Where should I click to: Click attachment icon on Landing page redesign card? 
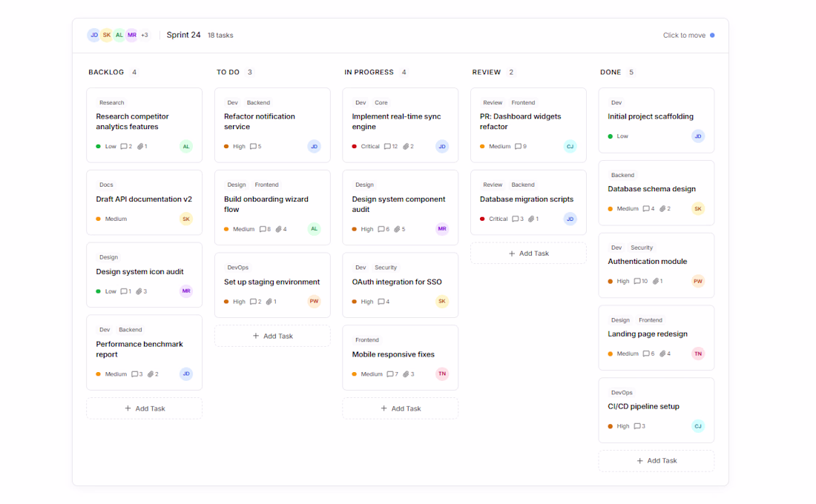(663, 354)
